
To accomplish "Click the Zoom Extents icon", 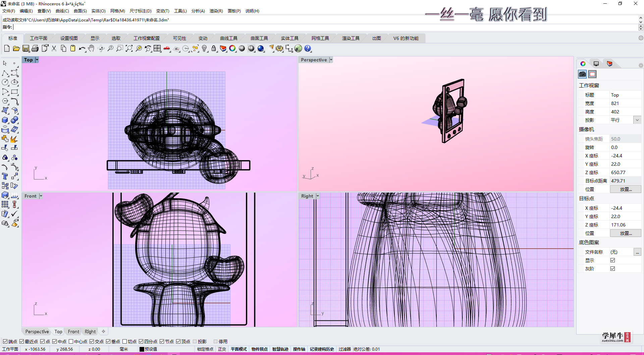I will [129, 49].
